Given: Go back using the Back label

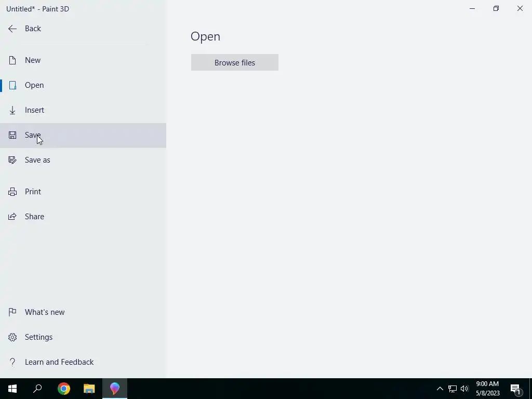Looking at the screenshot, I should click(x=33, y=29).
